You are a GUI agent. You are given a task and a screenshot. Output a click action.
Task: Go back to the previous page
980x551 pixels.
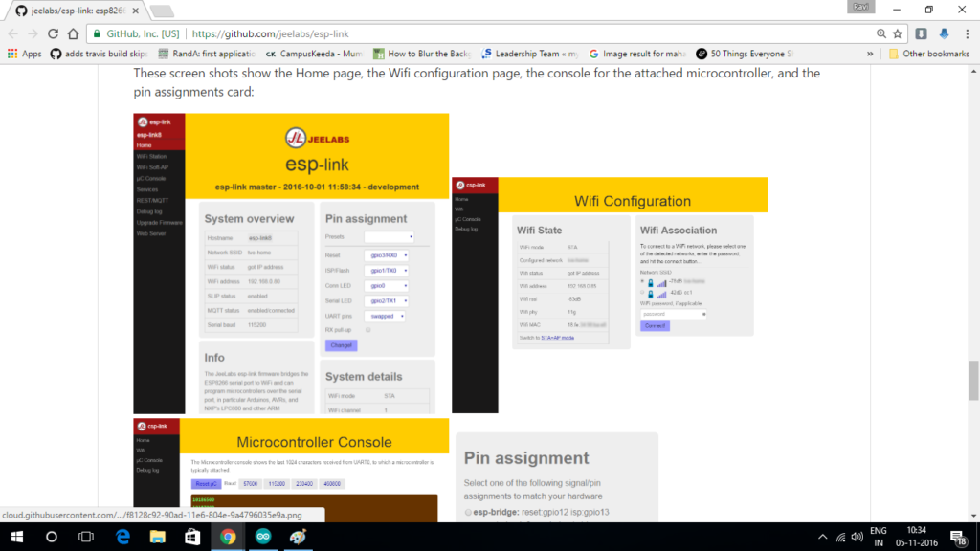point(13,33)
